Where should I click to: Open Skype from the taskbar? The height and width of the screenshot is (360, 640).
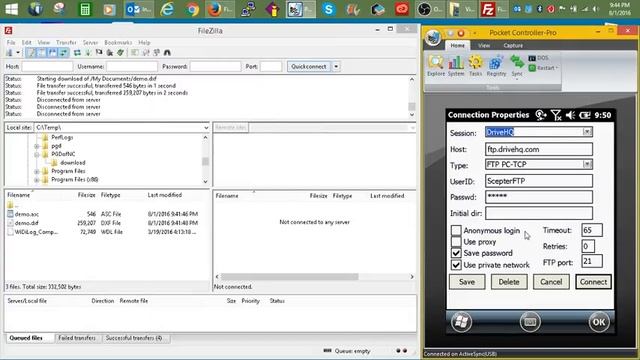[329, 9]
